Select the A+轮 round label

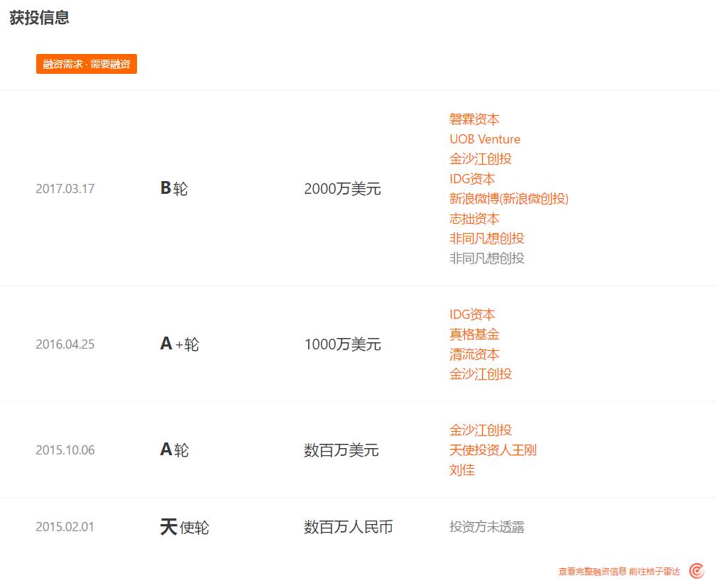(180, 344)
